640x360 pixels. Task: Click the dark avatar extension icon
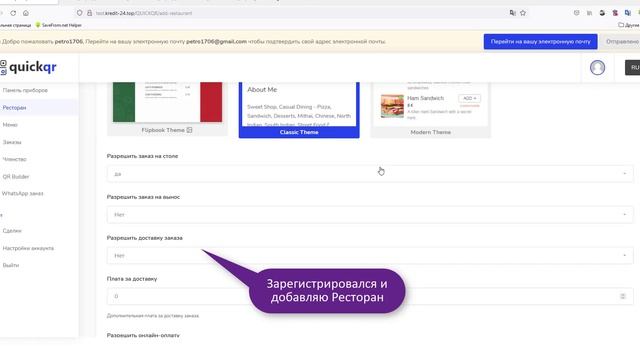602,13
